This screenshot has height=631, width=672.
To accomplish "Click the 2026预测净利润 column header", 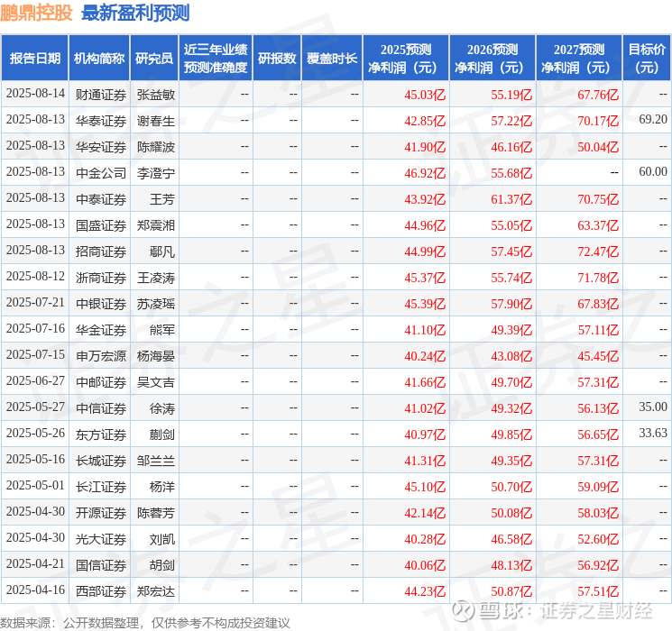I will click(492, 59).
